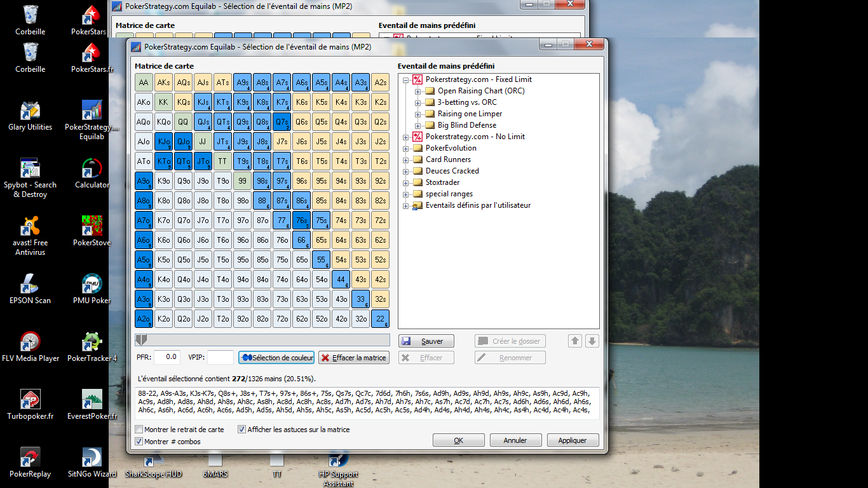Select 'Eventails définis par l'utilisateur' item
Viewport: 868px width, 488px height.
point(478,205)
